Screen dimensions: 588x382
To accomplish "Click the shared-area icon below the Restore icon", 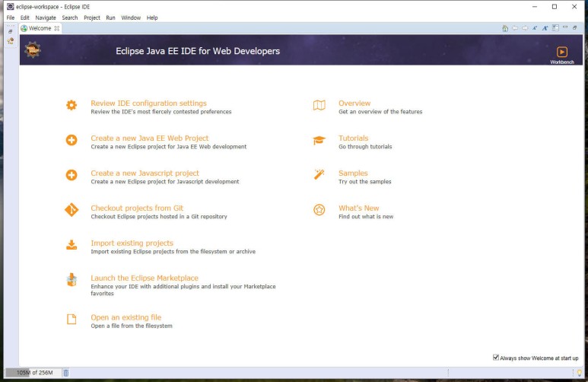I will 11,41.
